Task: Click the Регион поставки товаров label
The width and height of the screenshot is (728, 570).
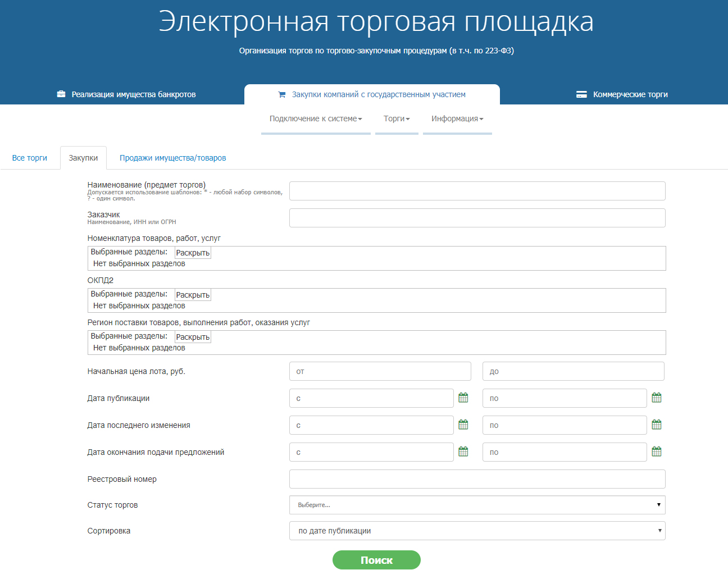Action: click(x=199, y=322)
